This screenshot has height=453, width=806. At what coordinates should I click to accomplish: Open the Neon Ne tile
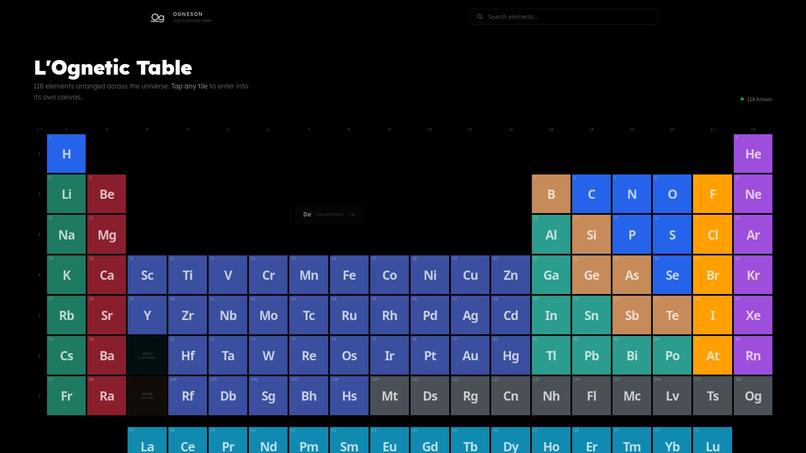click(x=753, y=194)
